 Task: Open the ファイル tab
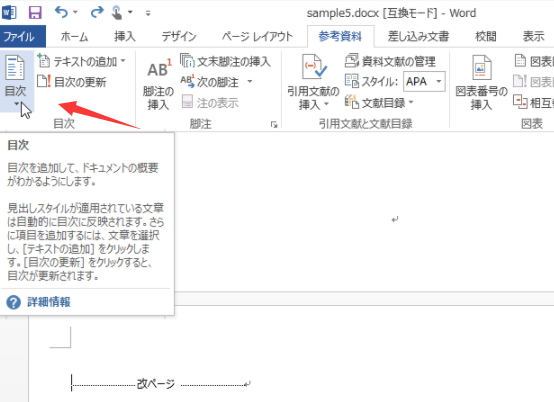pos(19,36)
